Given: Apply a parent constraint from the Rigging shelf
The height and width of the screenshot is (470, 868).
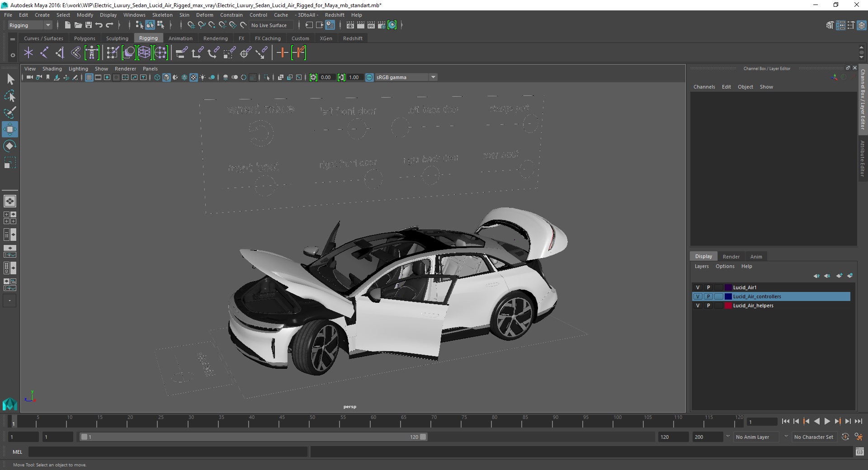Looking at the screenshot, I should 181,53.
